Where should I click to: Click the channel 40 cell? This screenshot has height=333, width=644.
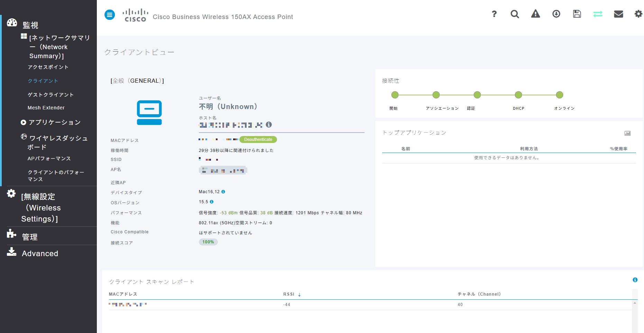(x=460, y=305)
